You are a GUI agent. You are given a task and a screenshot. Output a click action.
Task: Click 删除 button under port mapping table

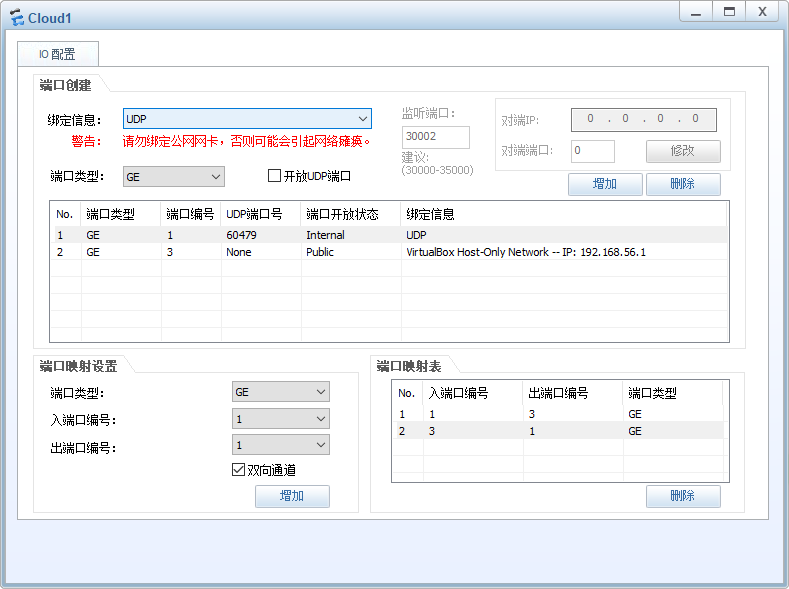(683, 496)
